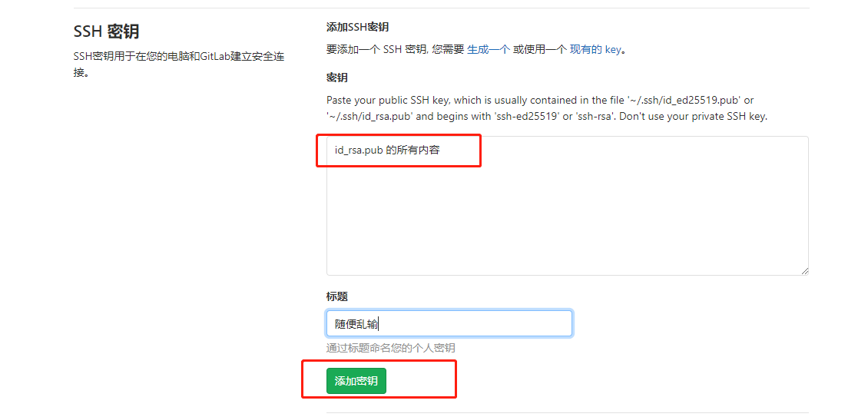Click the "SSH 密钥" section heading
868x417 pixels.
(106, 31)
